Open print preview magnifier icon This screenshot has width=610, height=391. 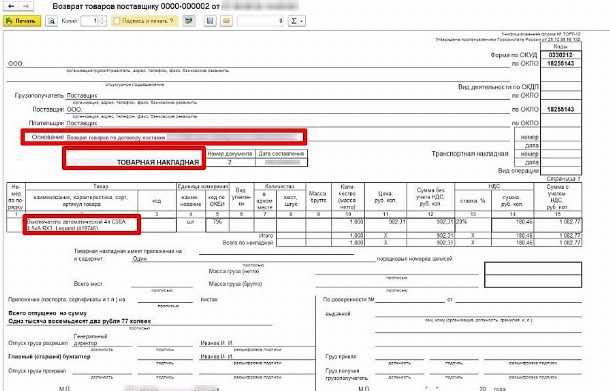51,21
